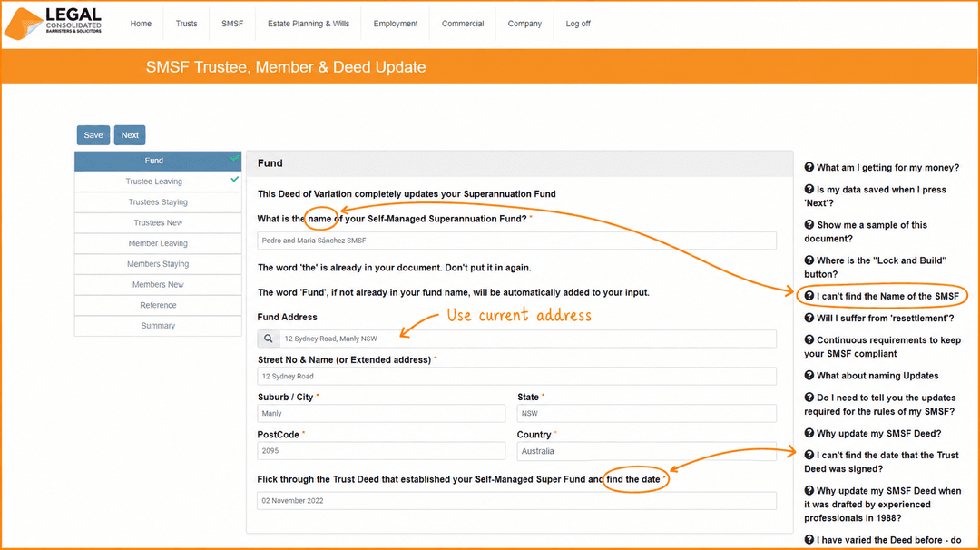Open Estate Planning & Wills menu
The width and height of the screenshot is (980, 550).
pyautogui.click(x=309, y=24)
